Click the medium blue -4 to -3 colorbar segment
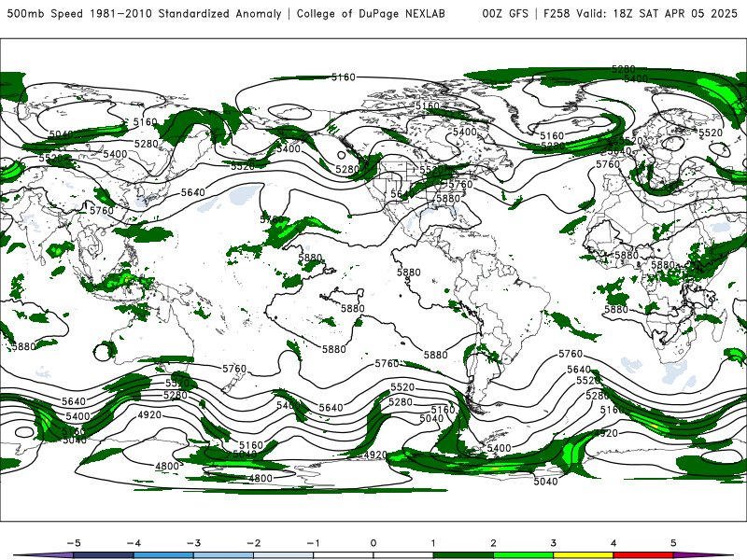 [x=163, y=555]
